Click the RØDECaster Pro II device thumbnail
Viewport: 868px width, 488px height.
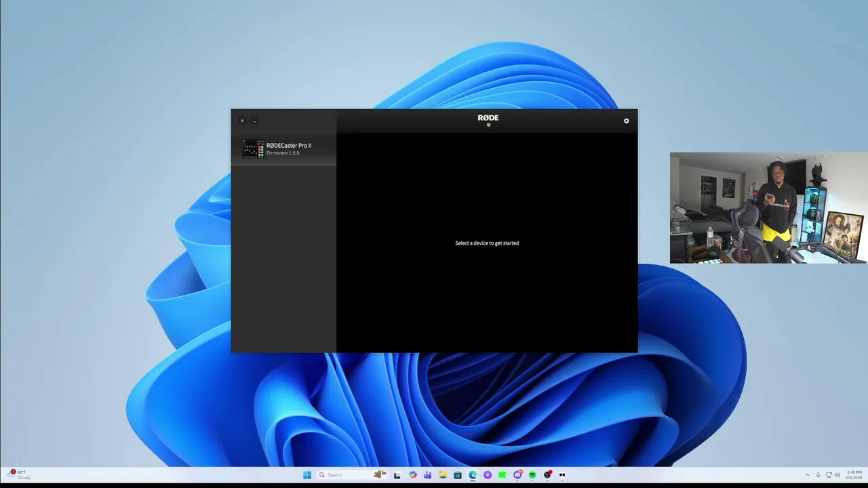(x=253, y=149)
